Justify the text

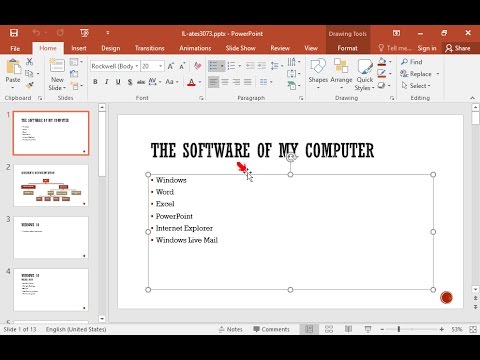pyautogui.click(x=248, y=82)
